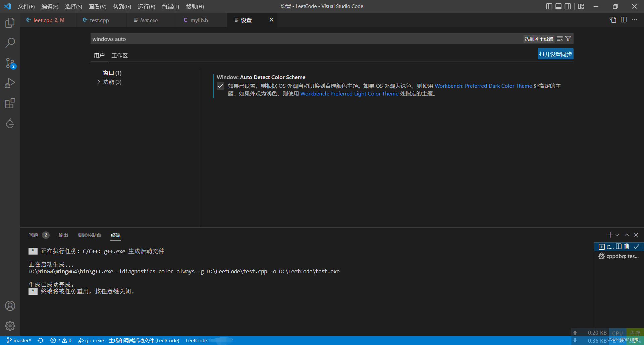Viewport: 644px width, 345px height.
Task: Open Customize Layout icon
Action: (581, 6)
